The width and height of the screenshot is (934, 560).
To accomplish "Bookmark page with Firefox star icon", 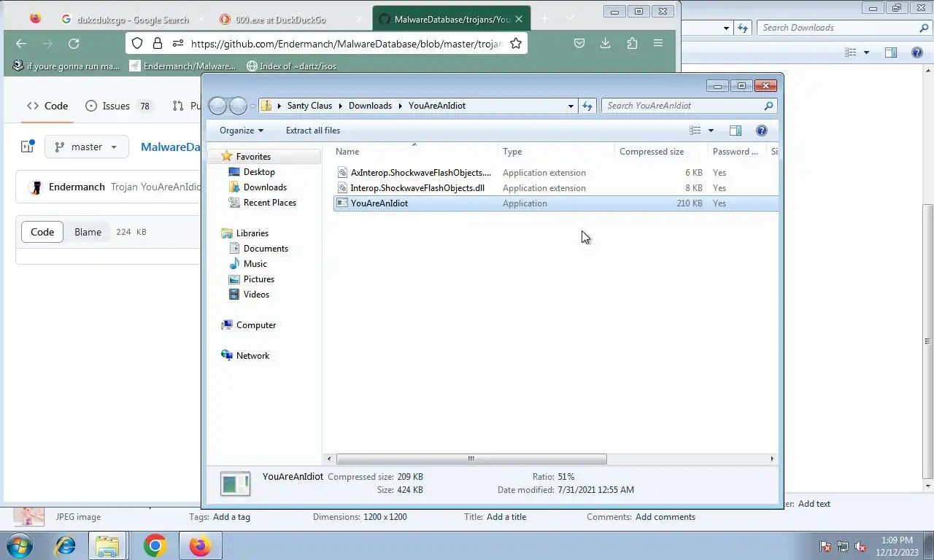I will 516,44.
